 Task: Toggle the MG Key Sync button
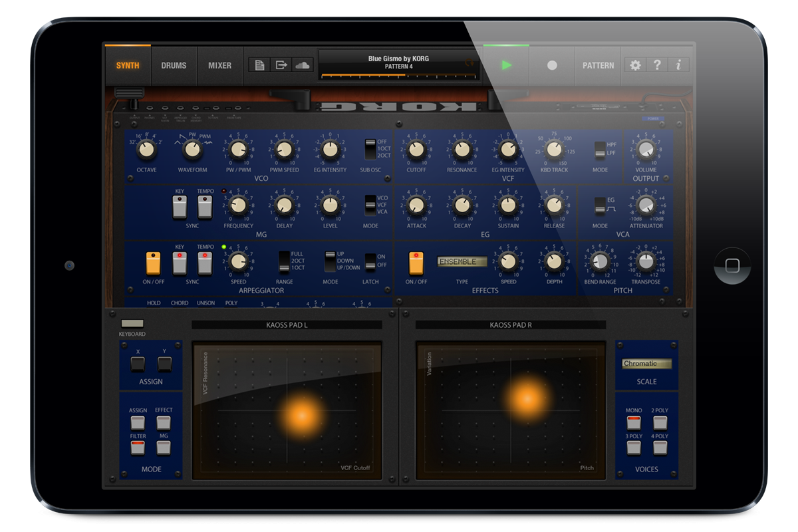pos(180,207)
